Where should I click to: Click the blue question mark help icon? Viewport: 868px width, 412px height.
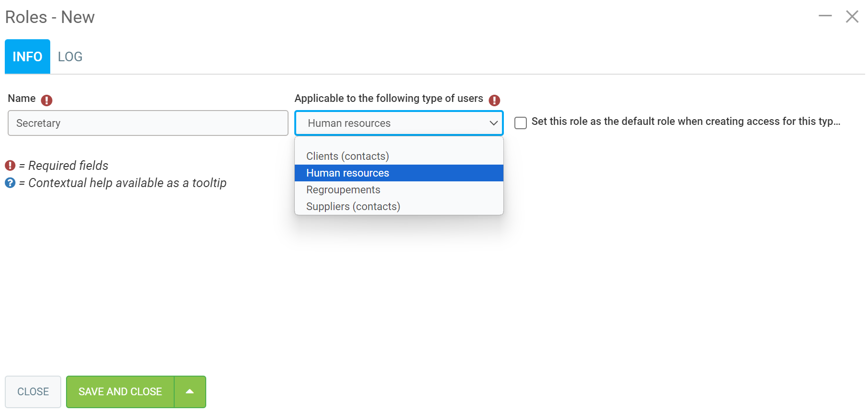[10, 183]
